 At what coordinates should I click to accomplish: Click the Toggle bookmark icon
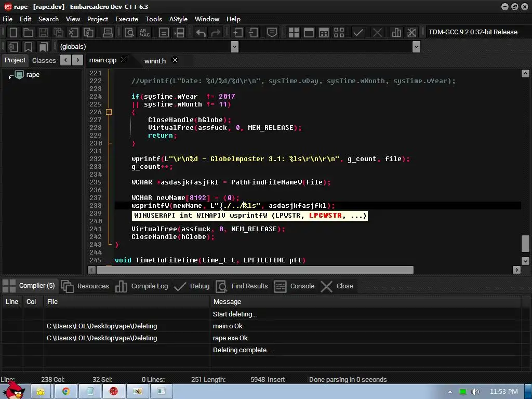pos(28,46)
